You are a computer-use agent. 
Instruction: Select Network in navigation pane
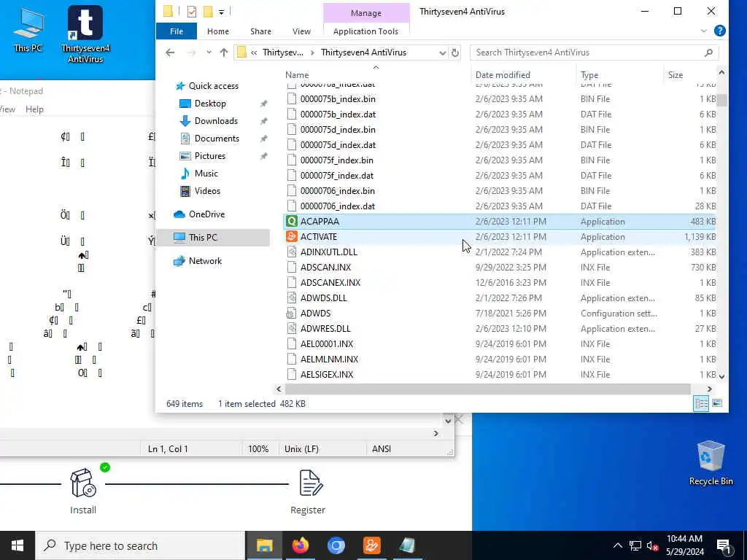pyautogui.click(x=205, y=261)
